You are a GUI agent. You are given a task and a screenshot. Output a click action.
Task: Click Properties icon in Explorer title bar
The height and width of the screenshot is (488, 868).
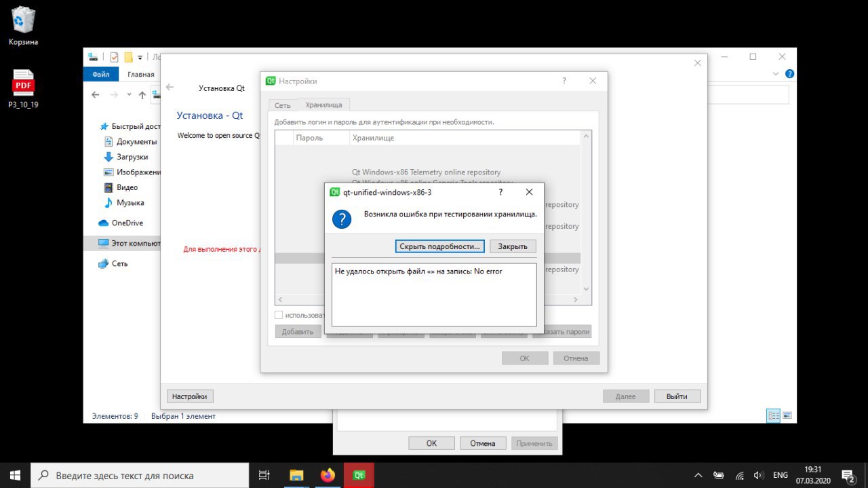click(114, 58)
